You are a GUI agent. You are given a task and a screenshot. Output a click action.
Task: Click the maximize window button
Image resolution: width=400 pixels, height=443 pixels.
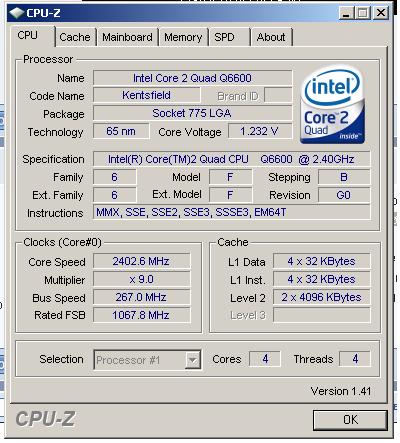[x=363, y=13]
